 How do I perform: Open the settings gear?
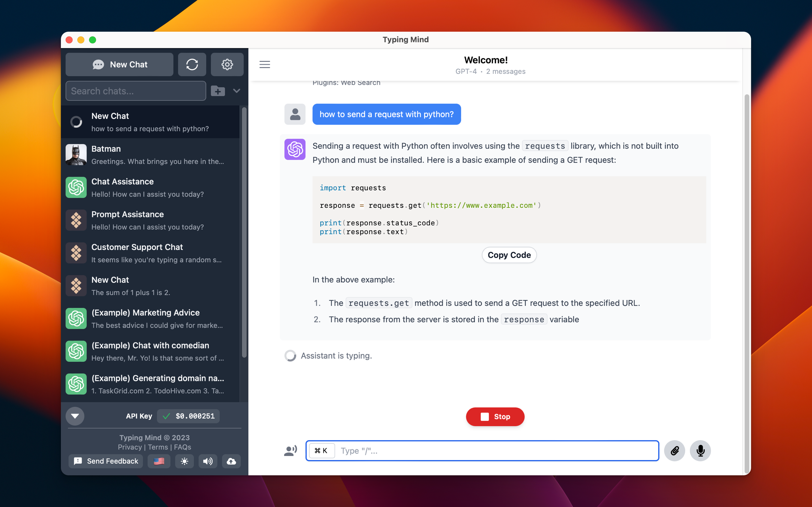(227, 64)
